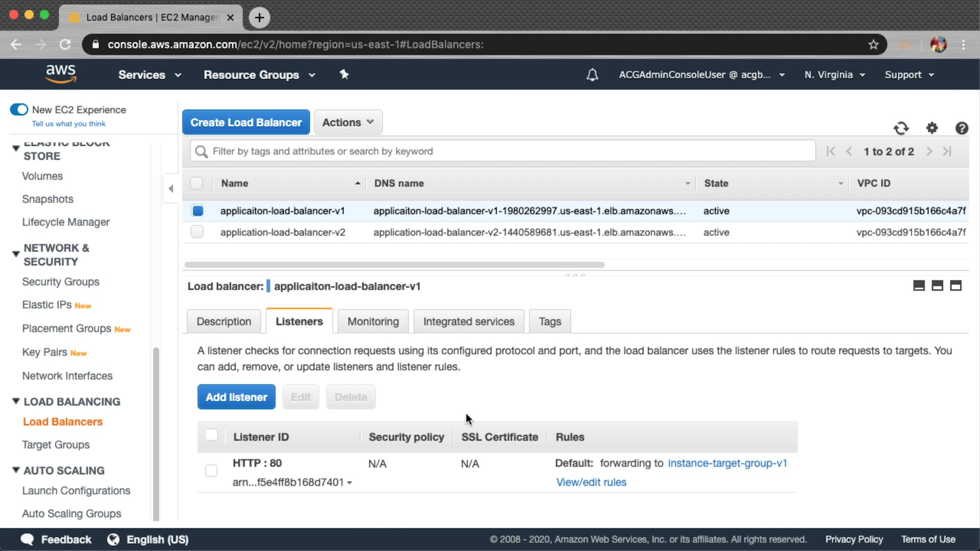980x551 pixels.
Task: Collapse the Load Balancing sidebar section
Action: pos(16,402)
